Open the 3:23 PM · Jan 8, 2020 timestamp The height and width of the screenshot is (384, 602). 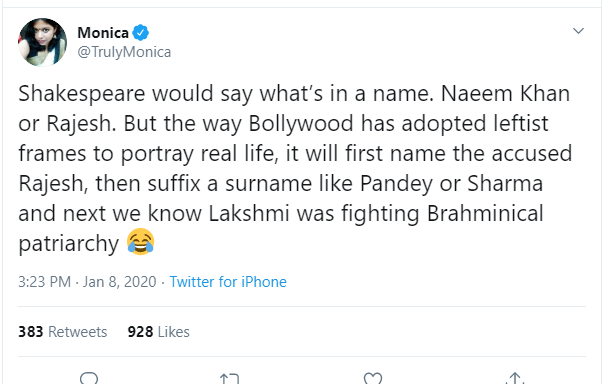pos(87,282)
